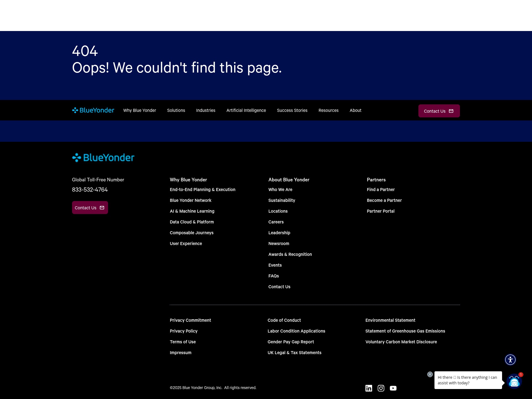532x399 pixels.
Task: Open the YouTube social icon
Action: 393,388
